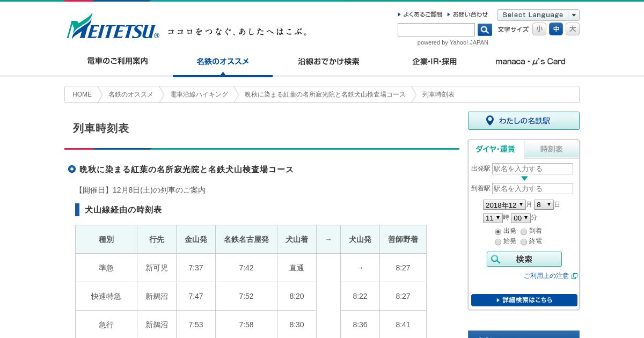Click the よくあるご質問 link
This screenshot has height=338, width=644.
pos(422,14)
